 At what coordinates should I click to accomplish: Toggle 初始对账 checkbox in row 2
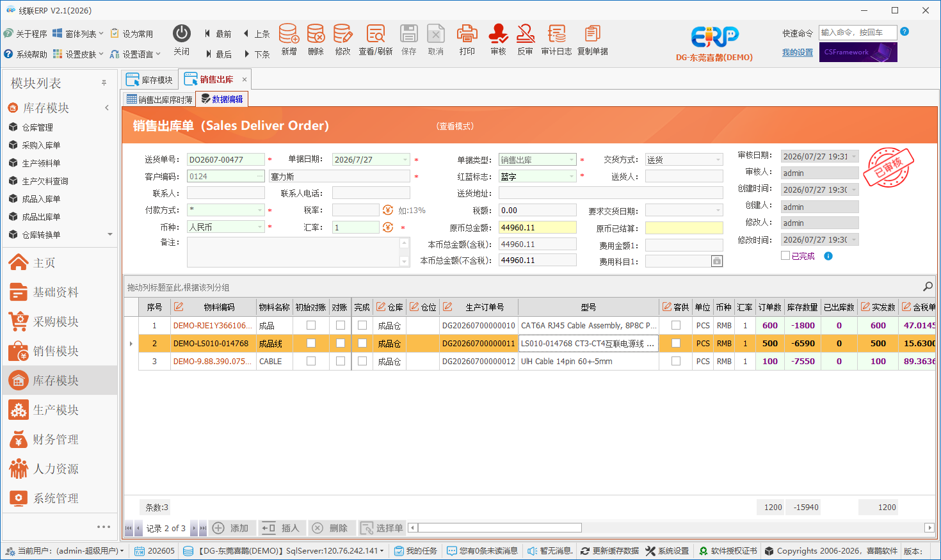[311, 343]
